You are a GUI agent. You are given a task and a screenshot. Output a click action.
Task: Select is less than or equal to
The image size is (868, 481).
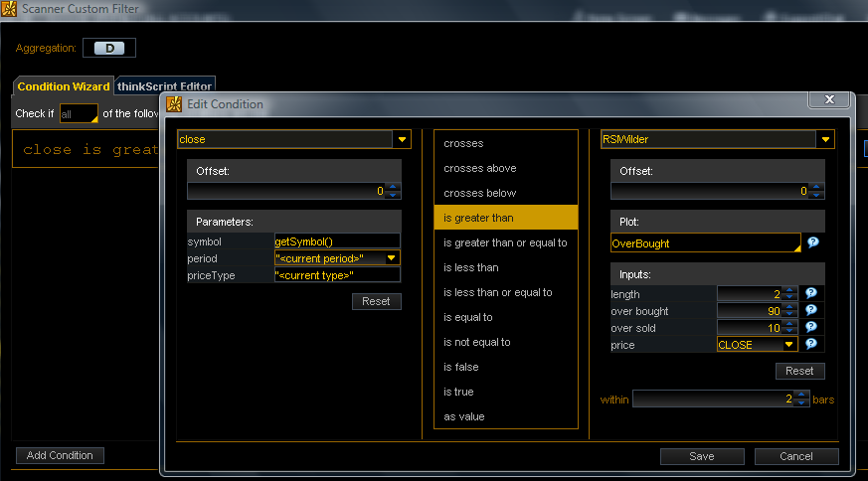click(x=506, y=292)
